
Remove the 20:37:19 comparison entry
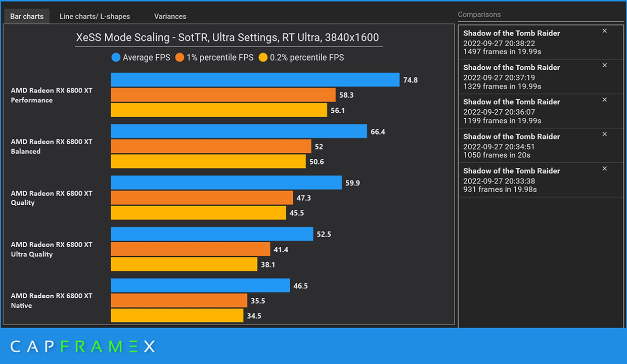(604, 65)
